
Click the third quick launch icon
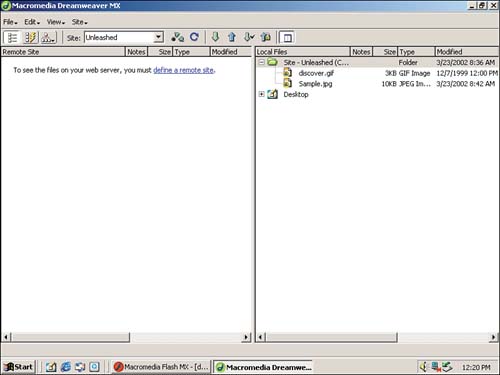80,367
